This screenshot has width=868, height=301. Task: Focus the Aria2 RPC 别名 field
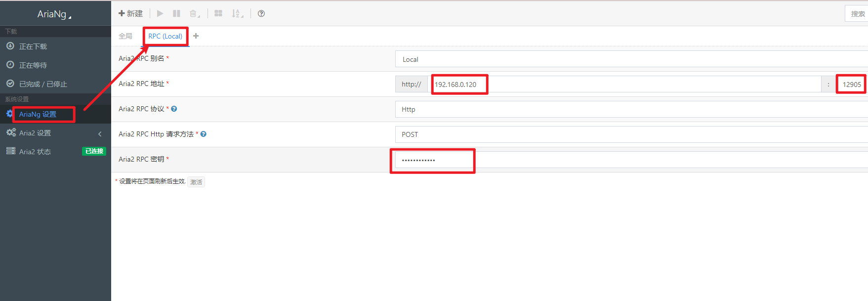[x=631, y=59]
